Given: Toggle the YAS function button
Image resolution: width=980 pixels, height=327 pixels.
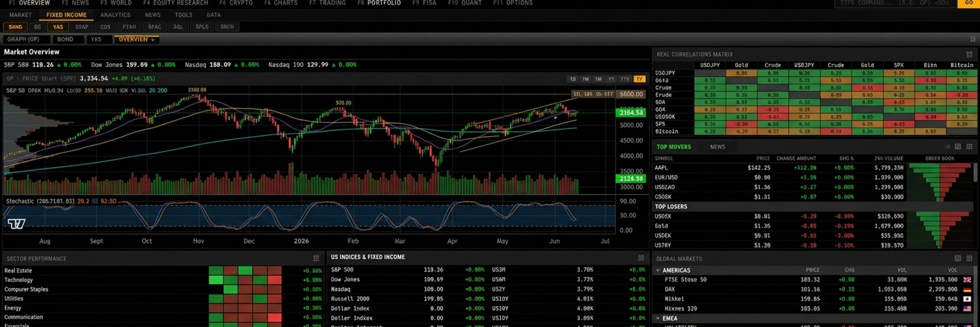Looking at the screenshot, I should pyautogui.click(x=58, y=27).
